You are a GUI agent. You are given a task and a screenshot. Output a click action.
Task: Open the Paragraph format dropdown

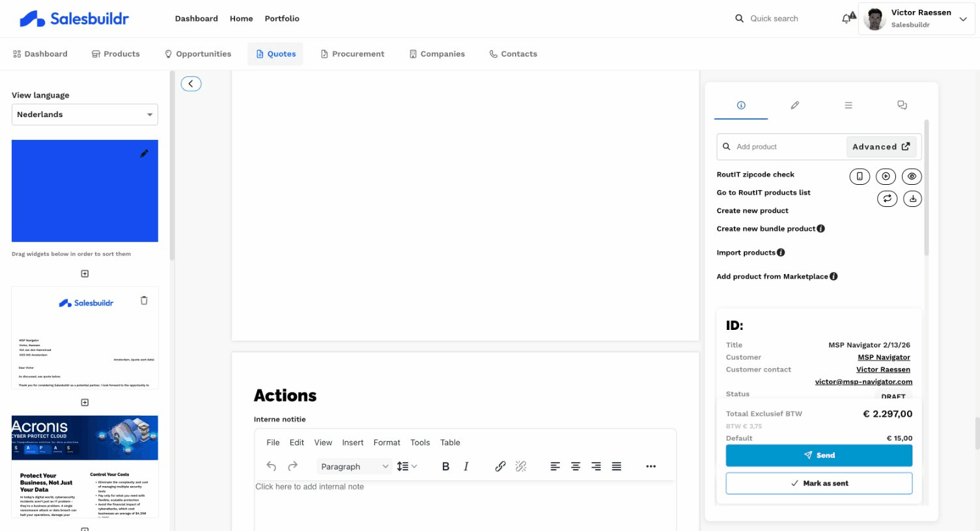click(x=355, y=466)
